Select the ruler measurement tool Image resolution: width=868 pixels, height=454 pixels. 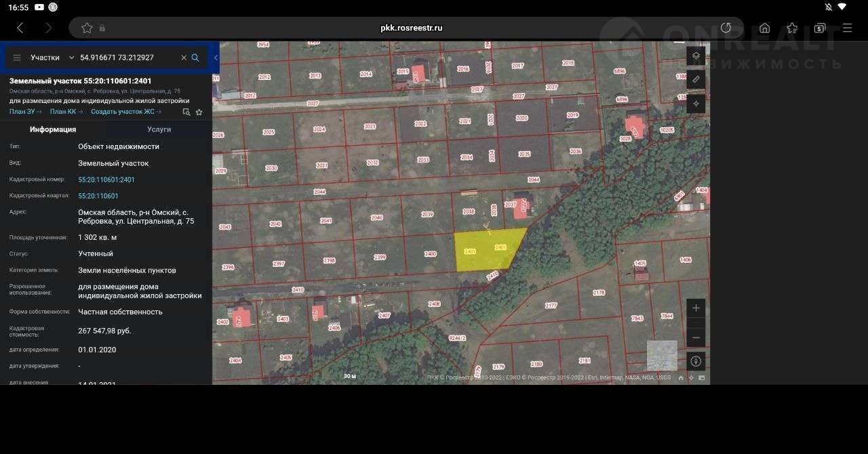pyautogui.click(x=696, y=80)
